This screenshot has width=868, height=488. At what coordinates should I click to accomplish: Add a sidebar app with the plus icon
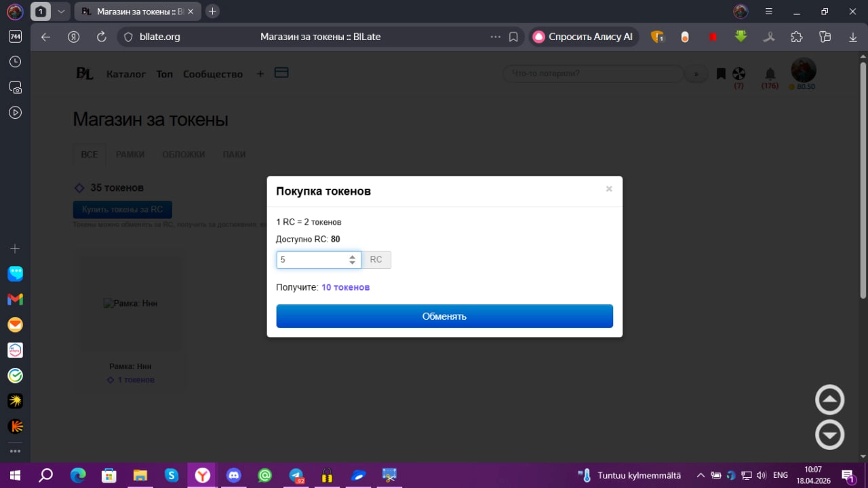coord(15,249)
